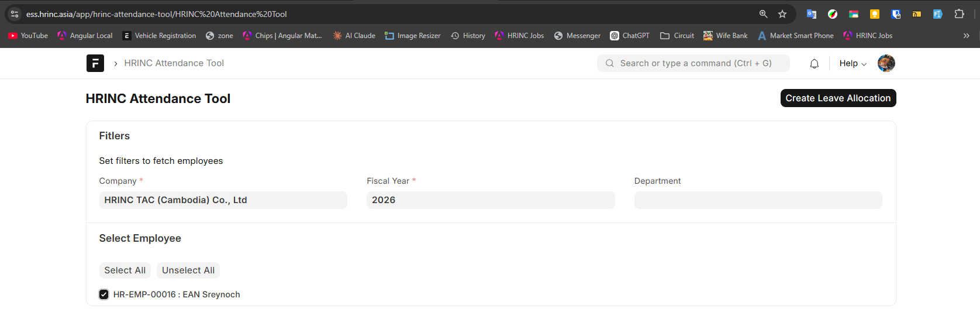Open the Wife Bank bookmark

coord(725,36)
